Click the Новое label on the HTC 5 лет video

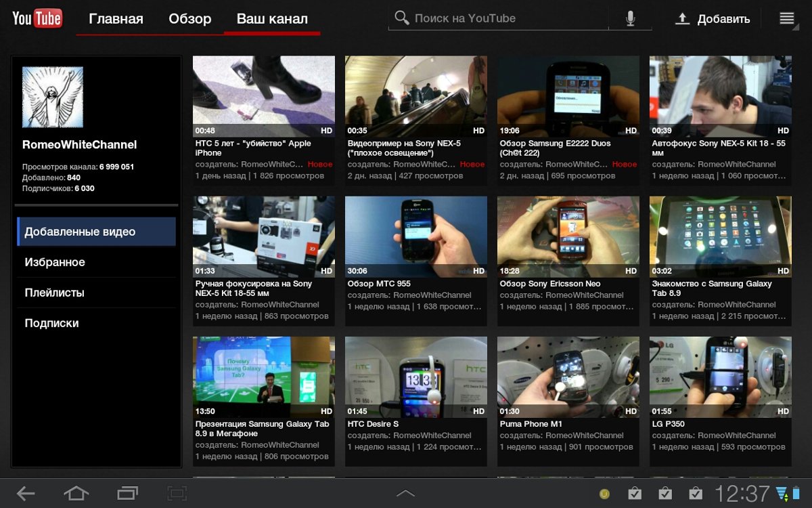coord(320,165)
